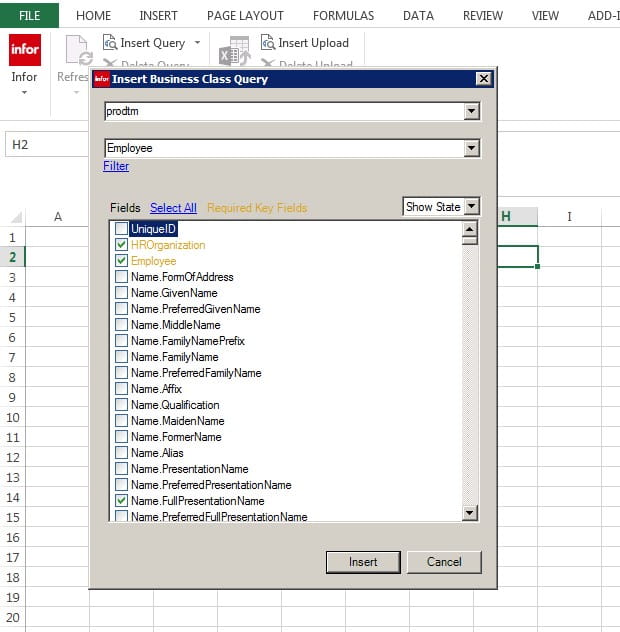Open the Infor menu icon

(x=25, y=50)
